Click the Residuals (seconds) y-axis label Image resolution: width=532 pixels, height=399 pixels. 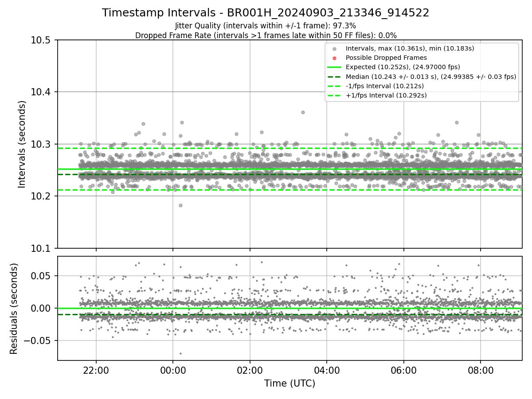[14, 309]
